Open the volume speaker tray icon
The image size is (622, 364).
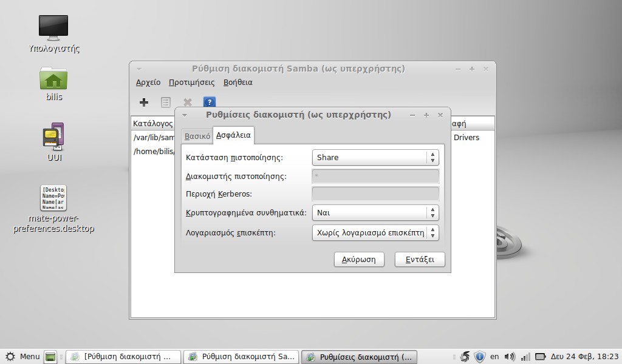510,357
